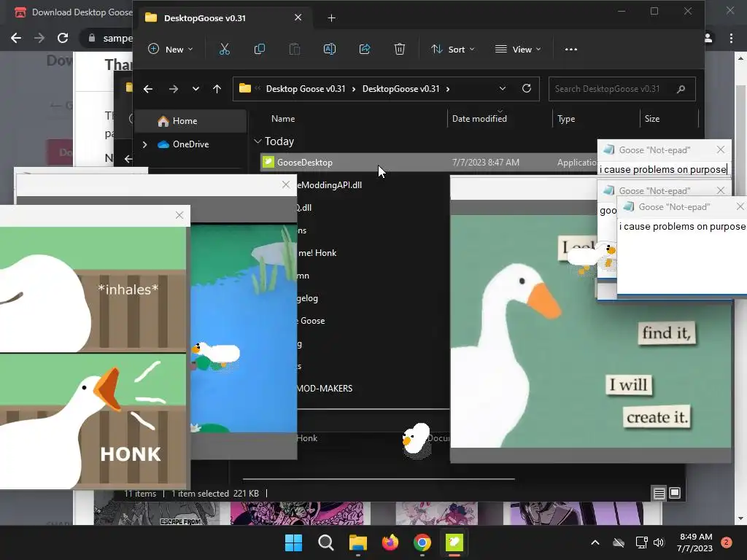This screenshot has width=747, height=560.
Task: Click the browser page vertical scrollbar
Action: [740, 288]
